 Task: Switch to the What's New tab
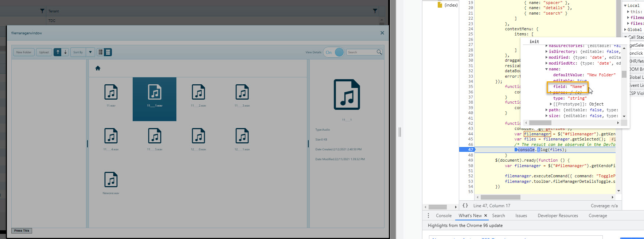470,216
